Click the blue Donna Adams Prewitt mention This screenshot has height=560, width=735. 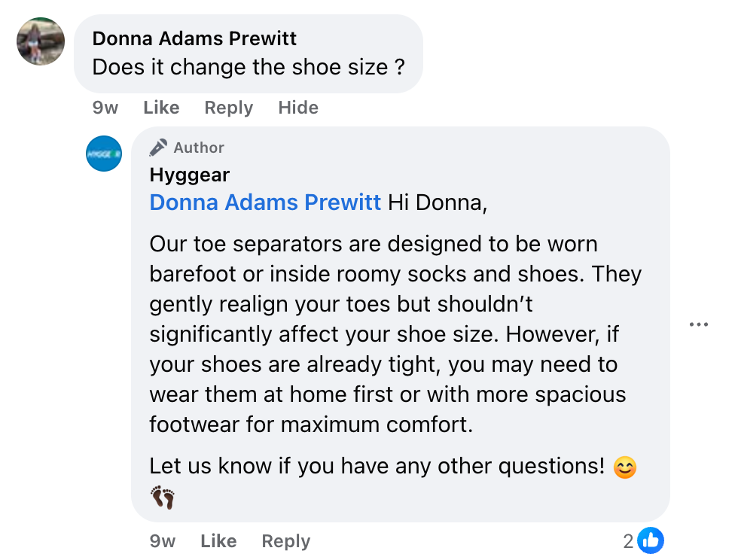point(265,202)
